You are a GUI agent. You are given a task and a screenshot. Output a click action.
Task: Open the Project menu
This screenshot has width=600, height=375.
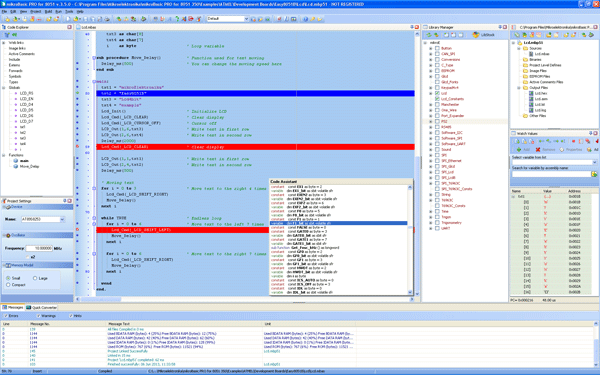(x=36, y=11)
